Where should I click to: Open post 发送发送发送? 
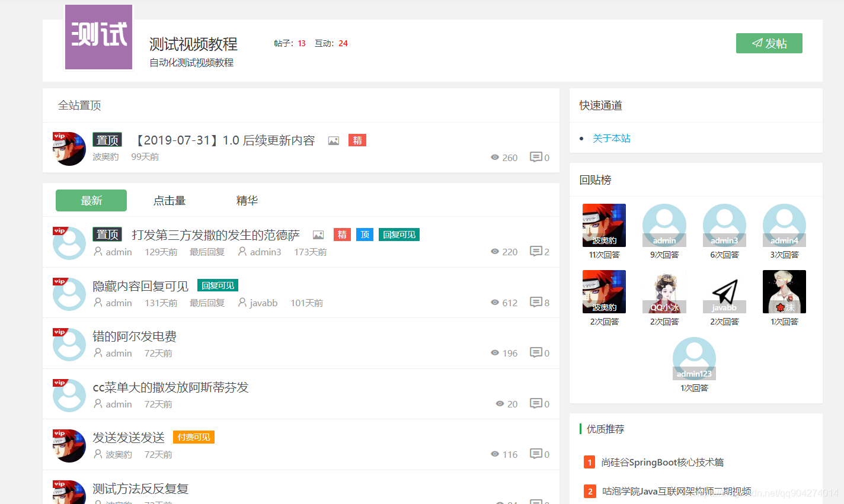(129, 438)
